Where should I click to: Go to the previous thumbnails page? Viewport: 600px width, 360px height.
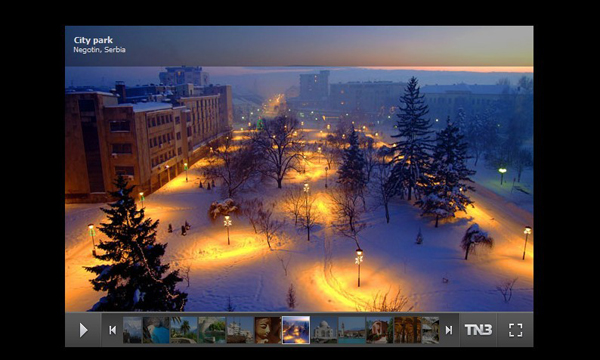[x=112, y=330]
